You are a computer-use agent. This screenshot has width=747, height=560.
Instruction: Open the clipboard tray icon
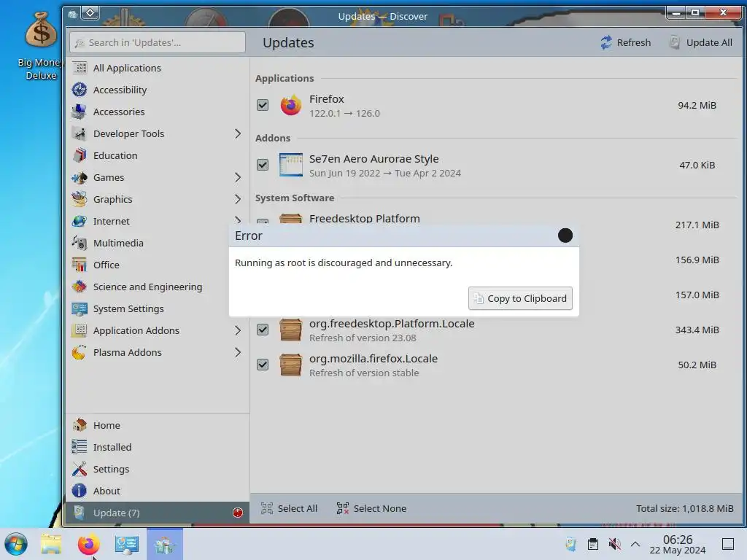pos(592,544)
